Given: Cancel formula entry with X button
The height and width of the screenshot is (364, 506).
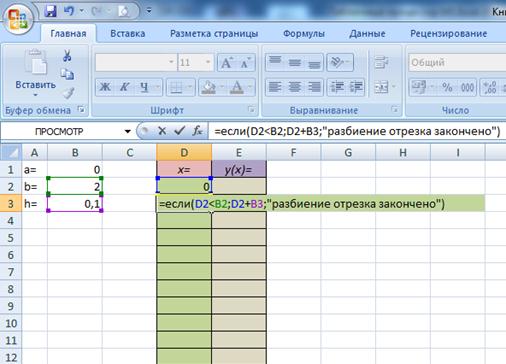Looking at the screenshot, I should (x=162, y=131).
